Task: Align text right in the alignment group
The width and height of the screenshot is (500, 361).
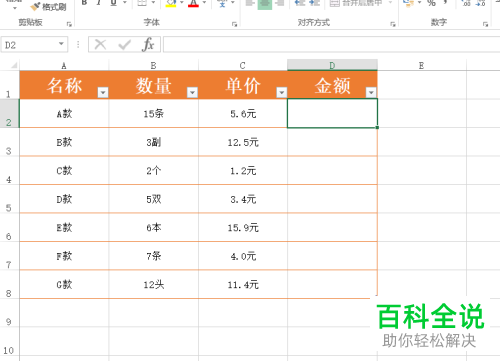Action: tap(280, 3)
